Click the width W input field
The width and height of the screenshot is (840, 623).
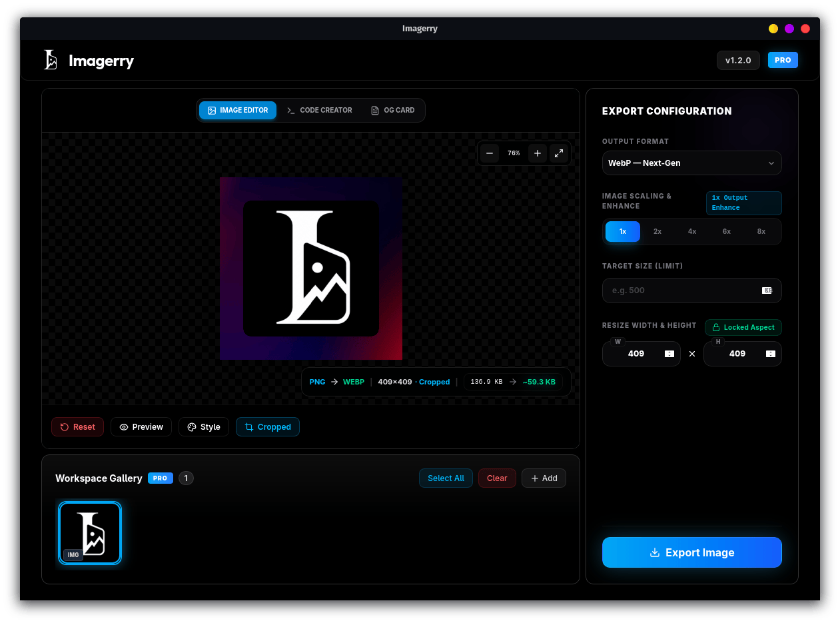pyautogui.click(x=641, y=354)
